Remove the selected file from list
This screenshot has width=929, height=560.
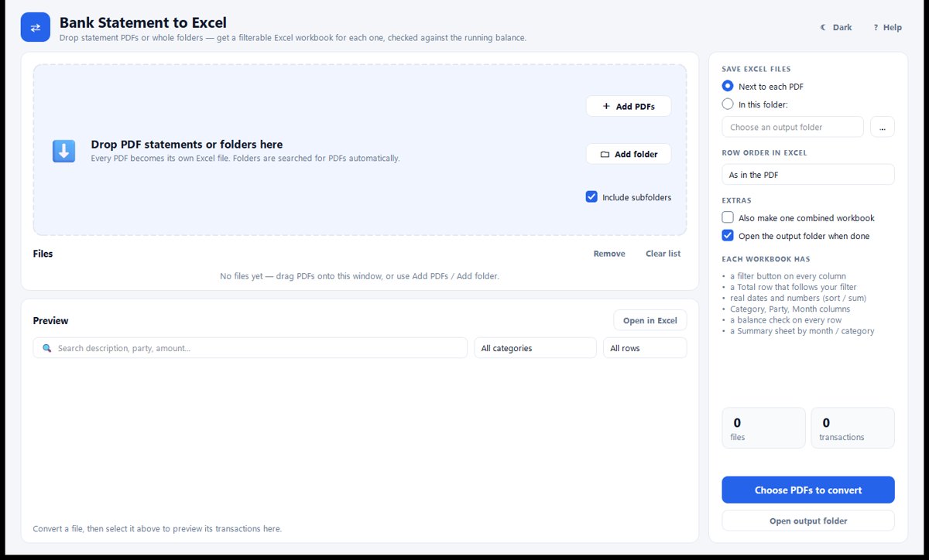[x=609, y=254]
